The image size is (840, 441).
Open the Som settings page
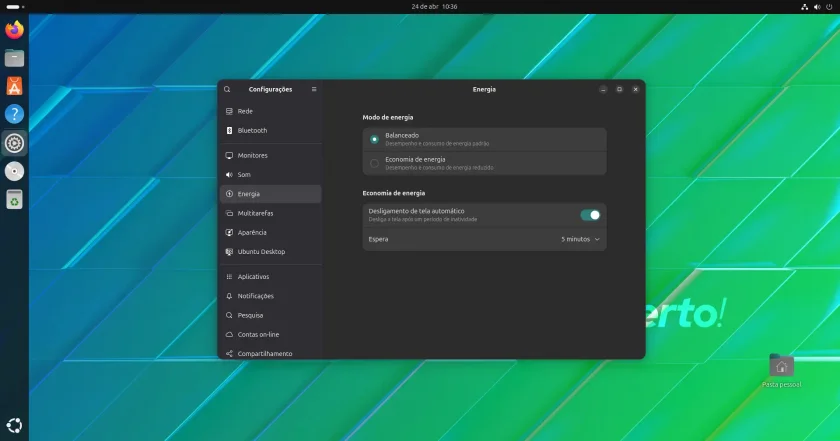[271, 175]
